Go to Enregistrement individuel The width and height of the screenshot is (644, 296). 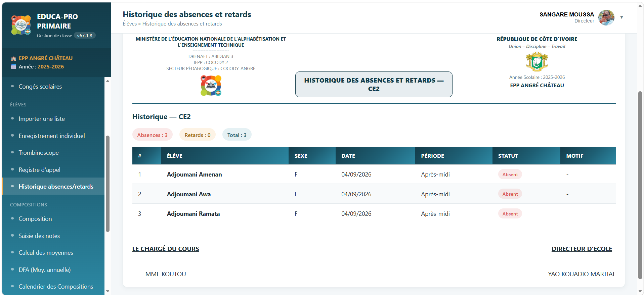click(52, 136)
